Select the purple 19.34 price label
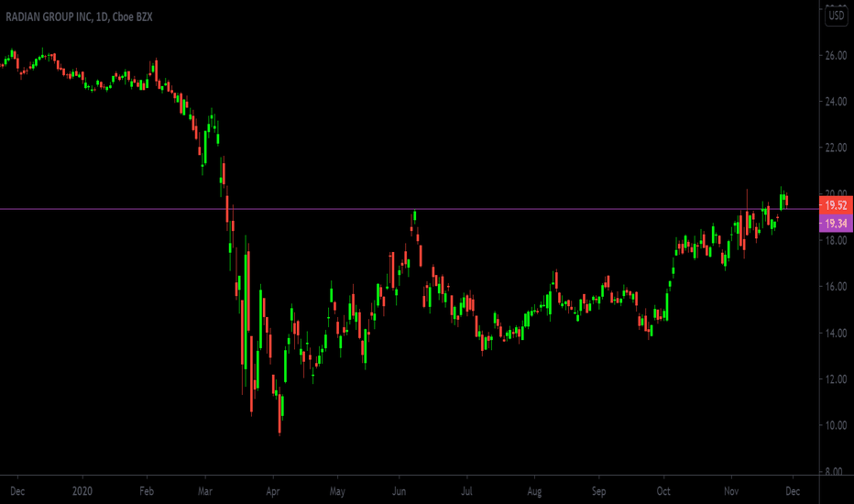 pyautogui.click(x=836, y=224)
